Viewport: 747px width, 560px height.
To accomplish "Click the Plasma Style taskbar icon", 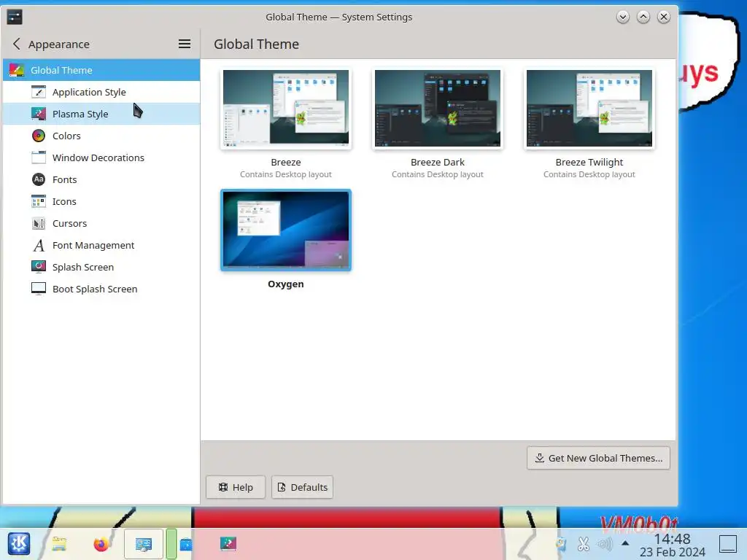I will [228, 543].
